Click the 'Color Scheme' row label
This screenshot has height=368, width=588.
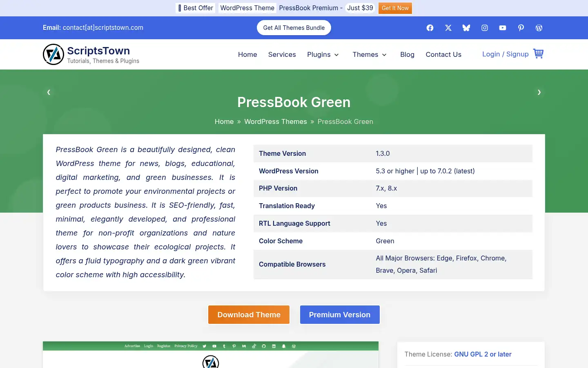click(281, 241)
